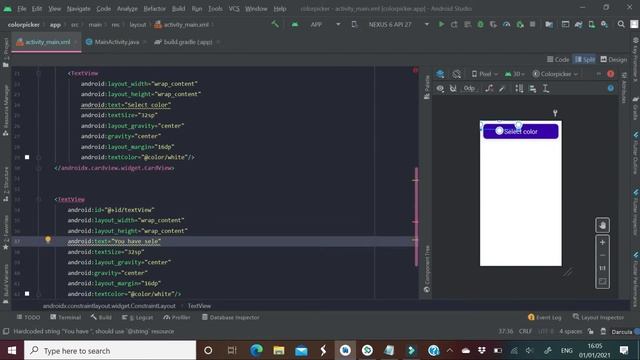
Task: Click the white color swatch in gutter at line 29
Action: pos(27,157)
